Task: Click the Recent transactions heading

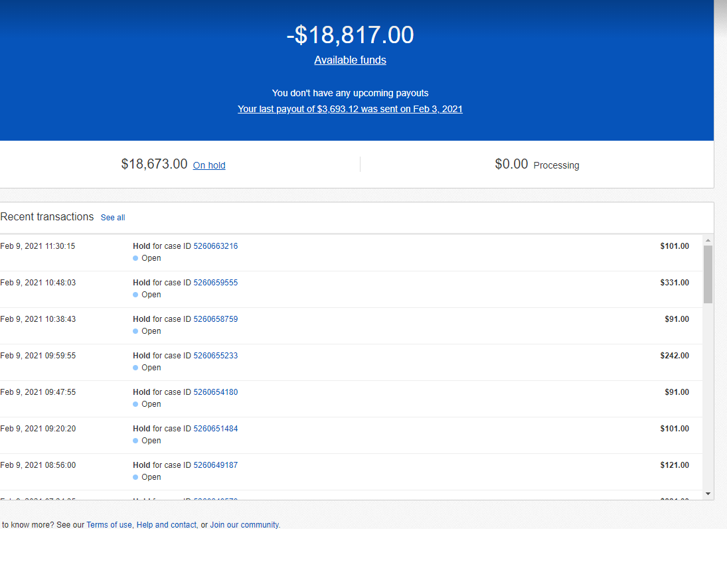Action: point(47,217)
